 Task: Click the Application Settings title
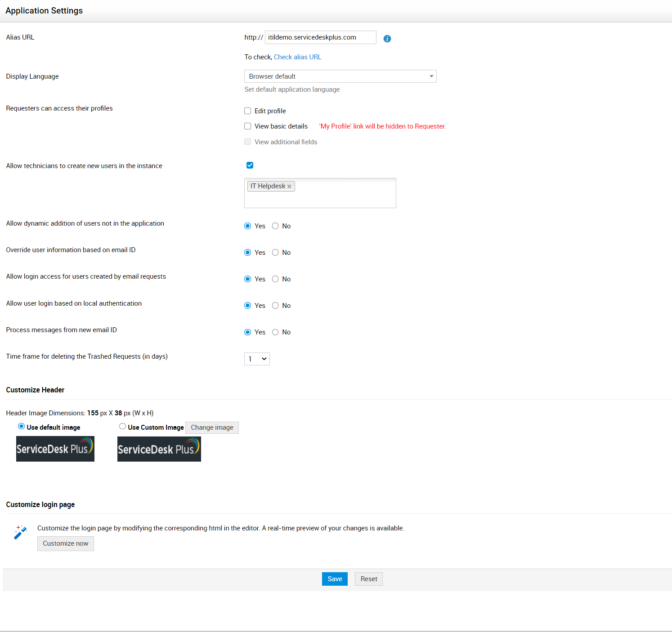coord(44,11)
